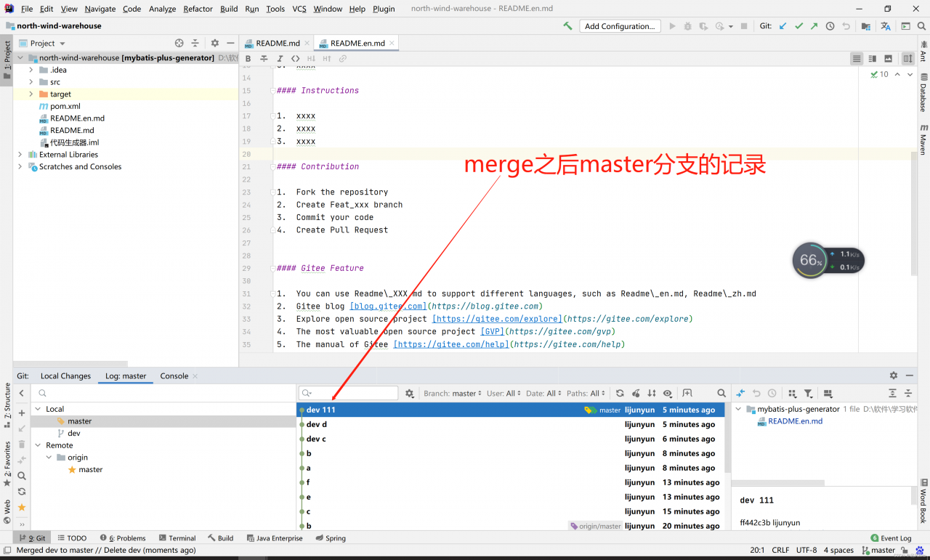Open Event Log in status bar
930x560 pixels.
[891, 538]
